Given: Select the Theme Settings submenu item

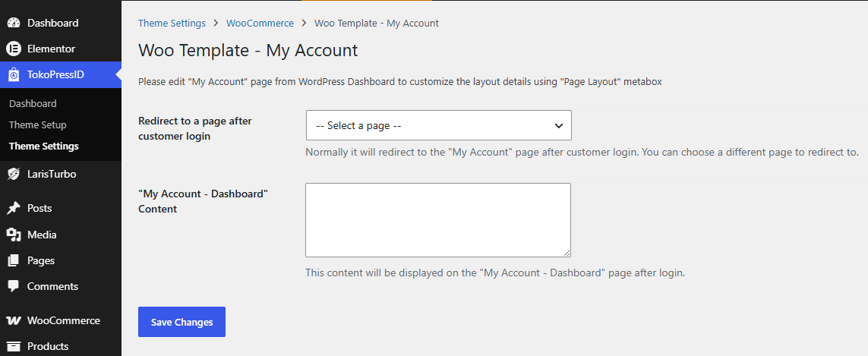Looking at the screenshot, I should 44,146.
